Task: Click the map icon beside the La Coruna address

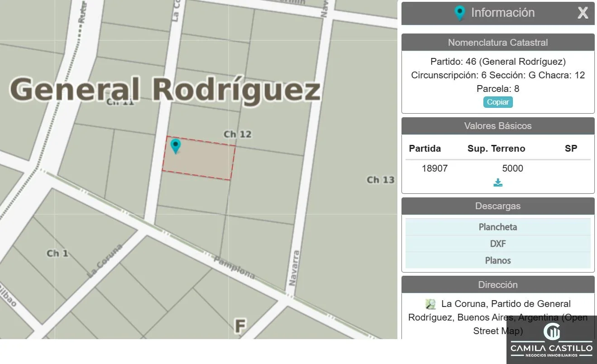Action: click(x=430, y=304)
